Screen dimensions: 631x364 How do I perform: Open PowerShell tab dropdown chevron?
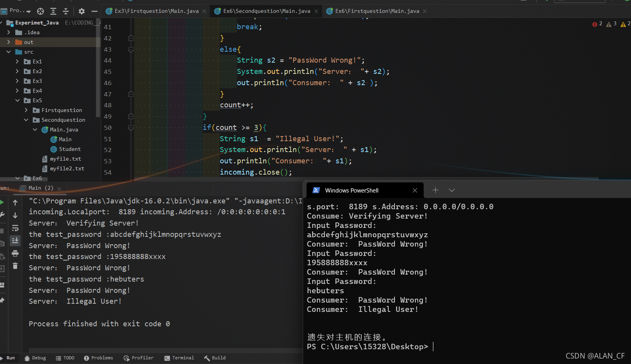pyautogui.click(x=452, y=190)
